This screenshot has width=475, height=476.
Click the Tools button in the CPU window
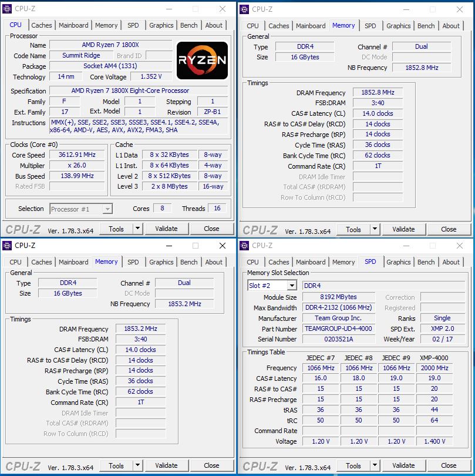point(116,229)
